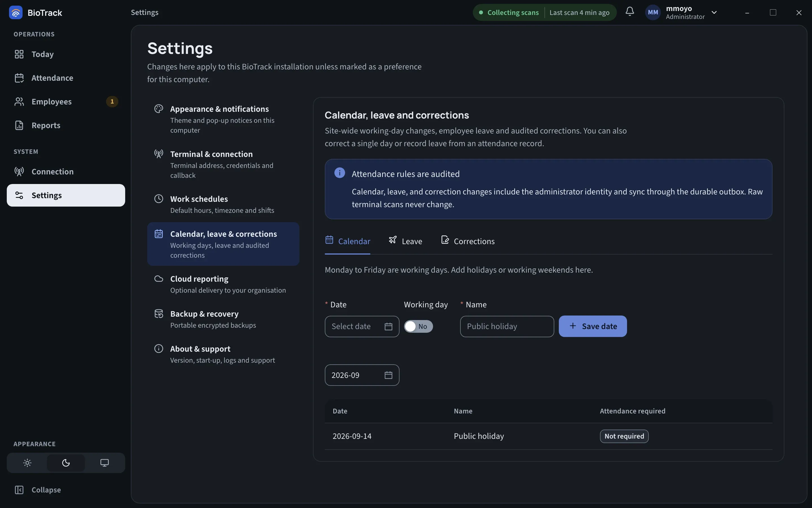
Task: Switch to the Calendar tab
Action: tap(347, 241)
